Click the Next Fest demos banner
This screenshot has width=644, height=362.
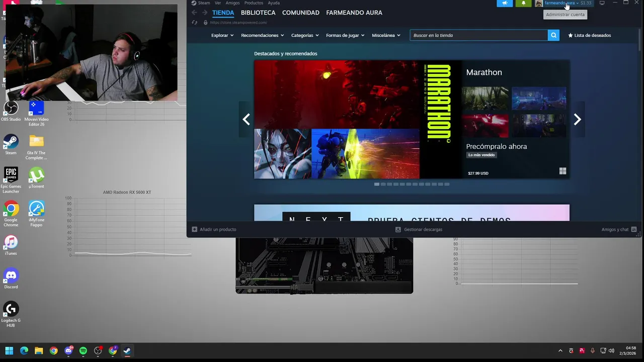tap(412, 213)
